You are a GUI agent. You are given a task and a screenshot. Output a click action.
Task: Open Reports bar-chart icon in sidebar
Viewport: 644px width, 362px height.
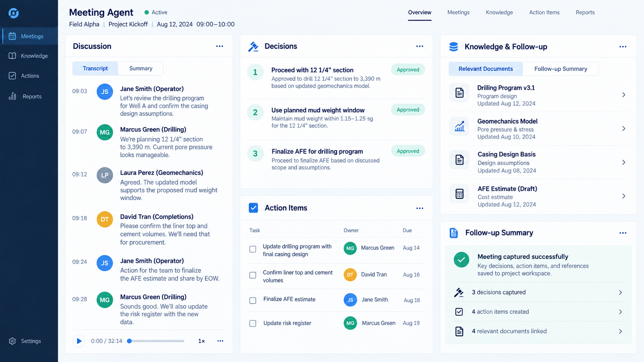pos(12,96)
